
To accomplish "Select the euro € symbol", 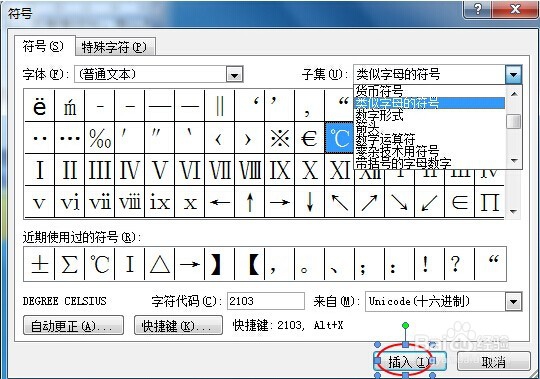I will 310,138.
